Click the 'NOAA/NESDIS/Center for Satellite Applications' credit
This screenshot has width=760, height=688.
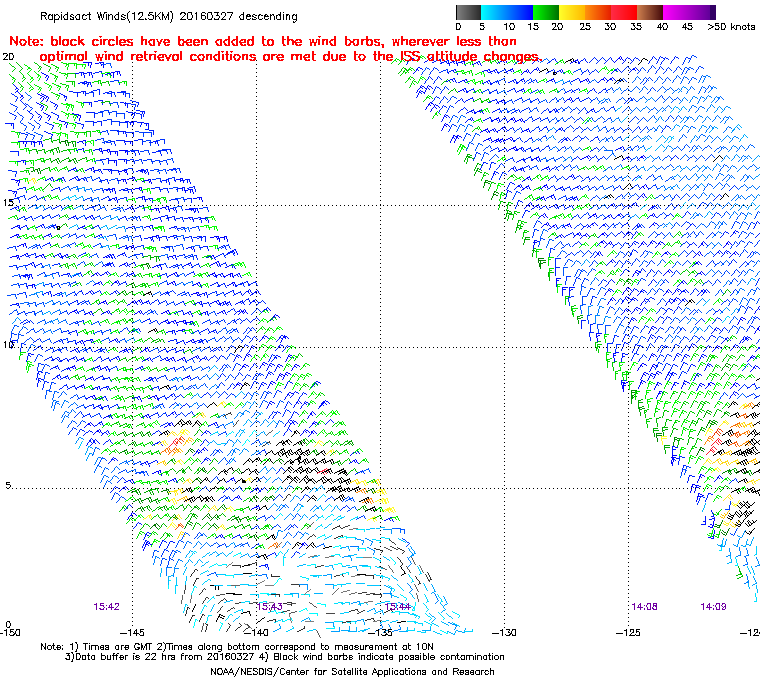point(352,672)
